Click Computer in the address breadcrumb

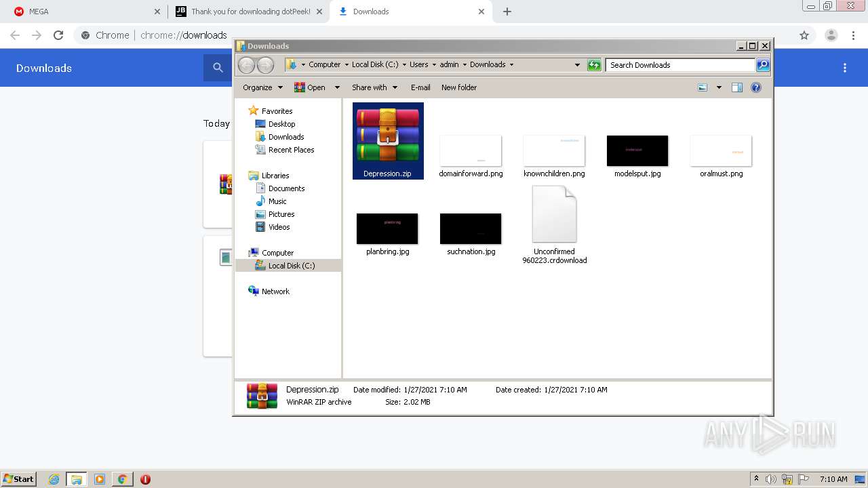[x=324, y=65]
